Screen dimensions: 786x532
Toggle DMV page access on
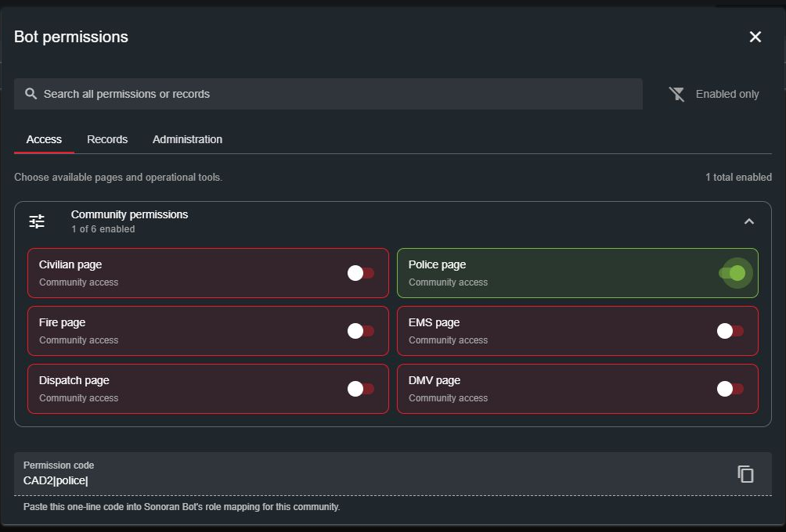[x=730, y=389]
